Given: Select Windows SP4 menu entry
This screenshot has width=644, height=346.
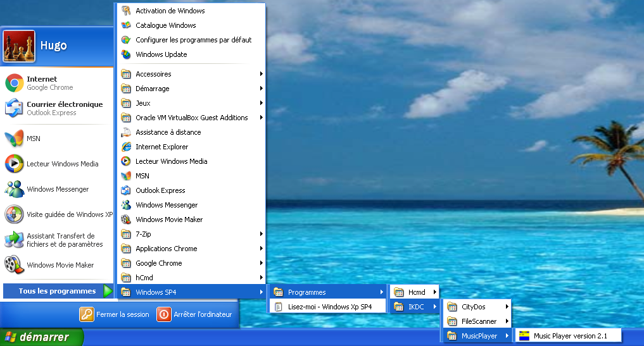Looking at the screenshot, I should tap(191, 292).
